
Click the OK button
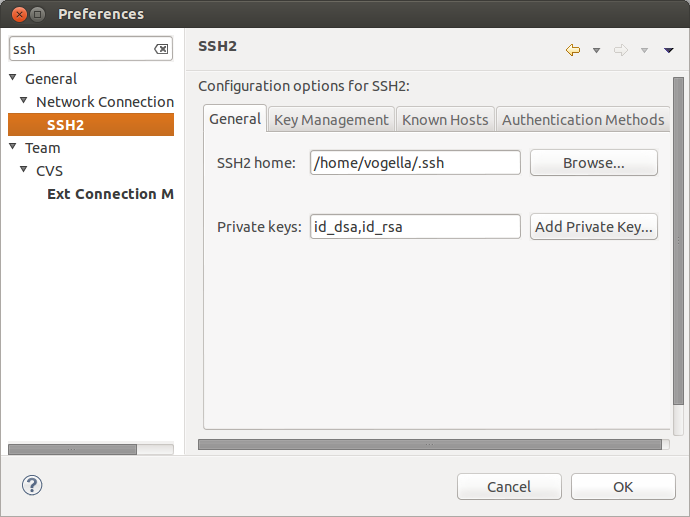[623, 487]
